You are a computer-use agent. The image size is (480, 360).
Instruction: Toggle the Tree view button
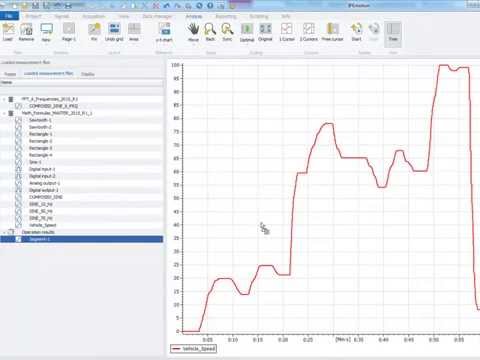click(x=393, y=33)
